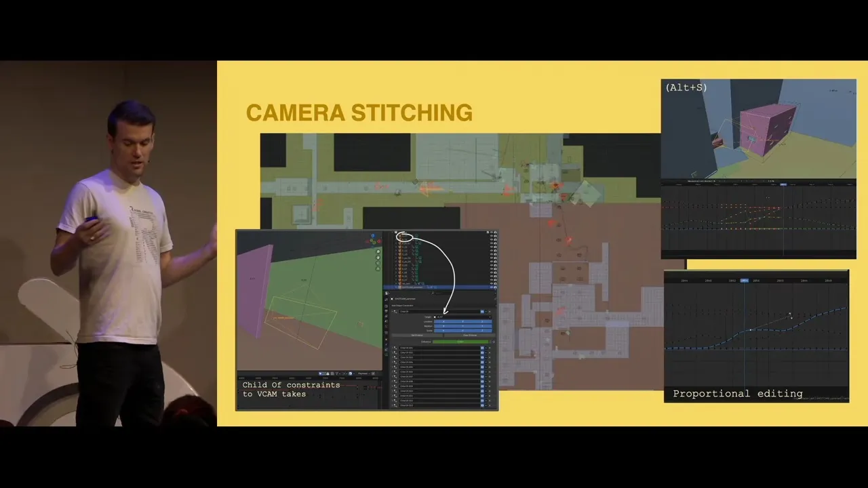Expand the Child Of.003 constraint
Screen dimensions: 868x488
pyautogui.click(x=392, y=358)
